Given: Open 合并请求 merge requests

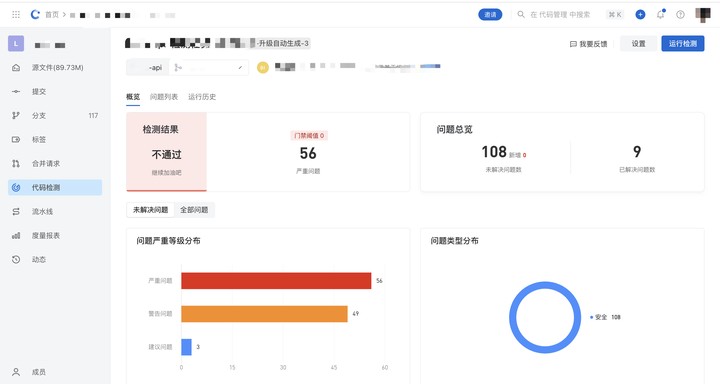Looking at the screenshot, I should click(x=55, y=163).
